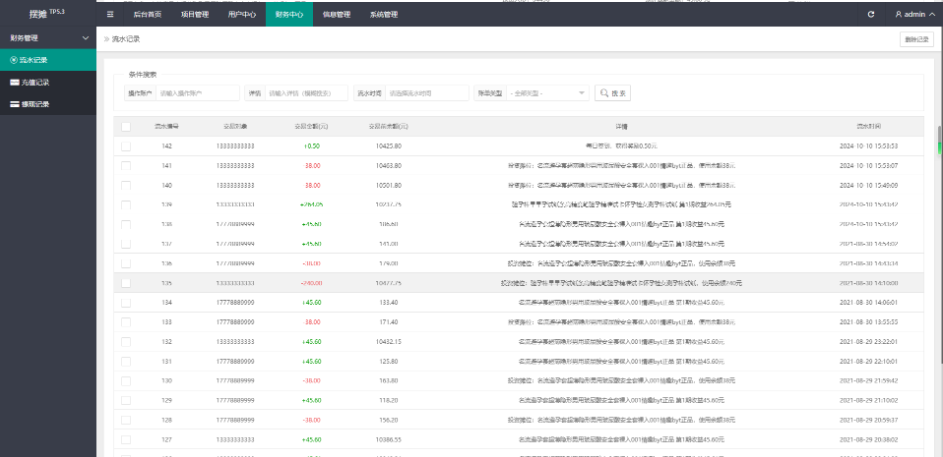Image resolution: width=943 pixels, height=457 pixels.
Task: Tick the checkbox of record 131
Action: pos(126,361)
